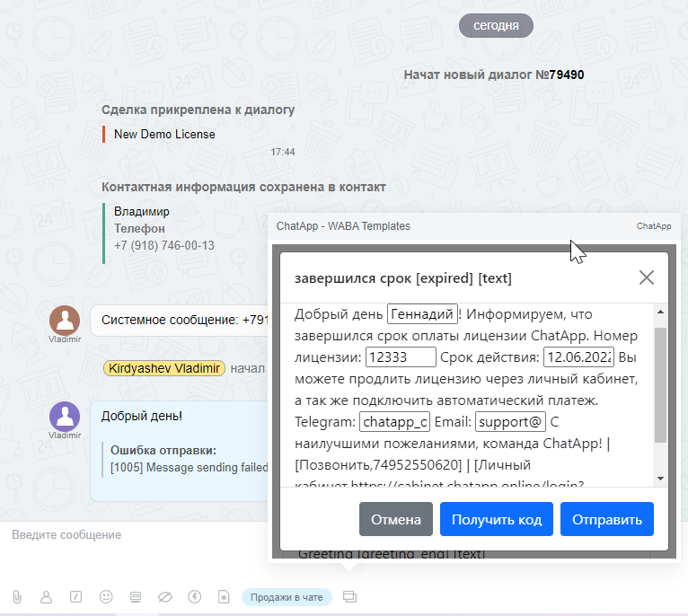This screenshot has height=616, width=688.
Task: Click the Ошибка отправки error label
Action: [x=163, y=450]
